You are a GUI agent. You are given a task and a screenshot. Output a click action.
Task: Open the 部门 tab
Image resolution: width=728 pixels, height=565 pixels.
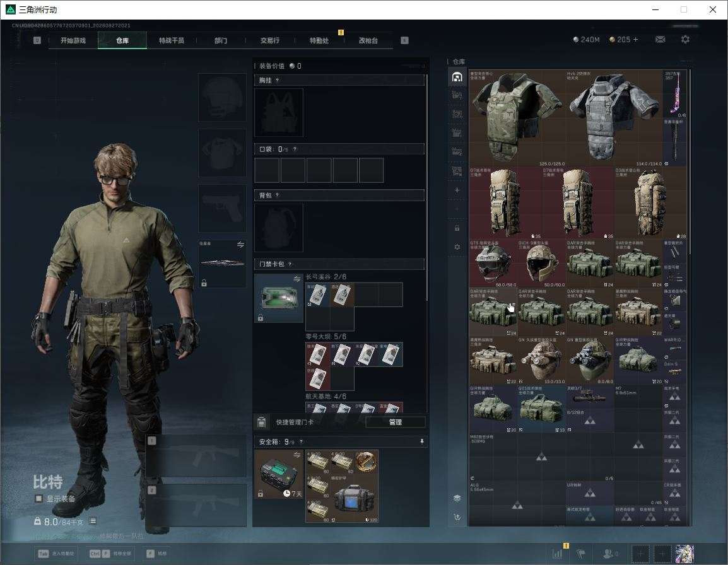[221, 40]
